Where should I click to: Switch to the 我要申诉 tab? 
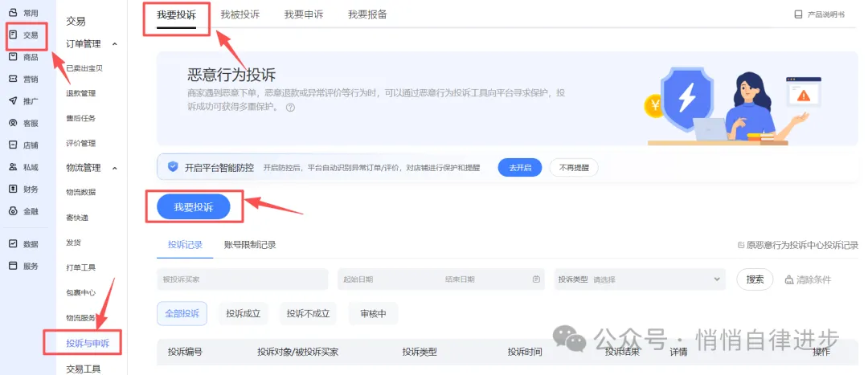pos(303,15)
